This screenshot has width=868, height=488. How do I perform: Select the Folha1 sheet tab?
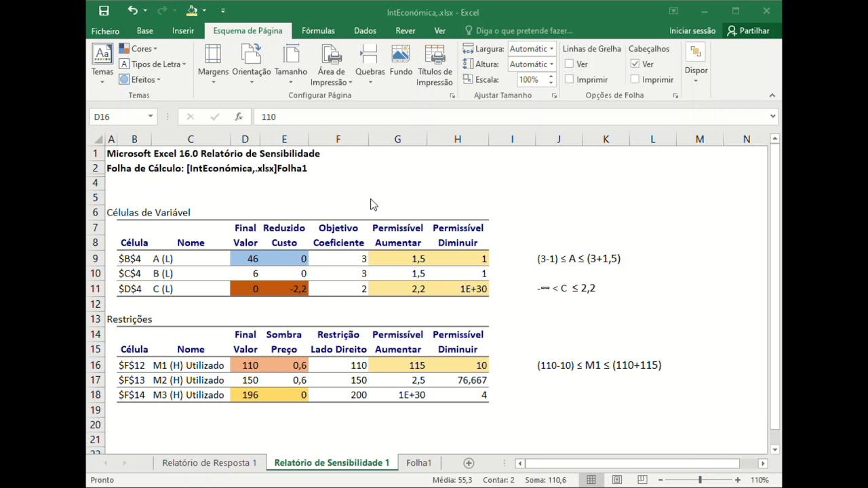(x=418, y=463)
